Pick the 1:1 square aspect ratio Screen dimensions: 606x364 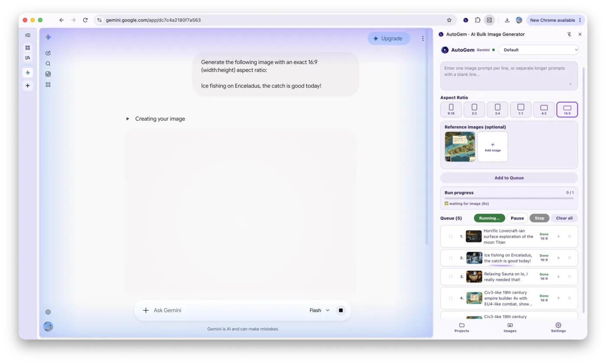(521, 109)
